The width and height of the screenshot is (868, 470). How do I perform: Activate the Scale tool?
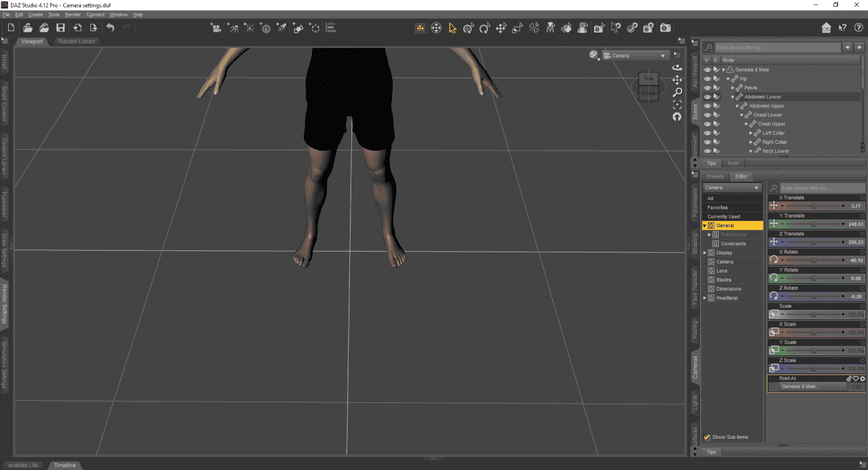pos(517,28)
